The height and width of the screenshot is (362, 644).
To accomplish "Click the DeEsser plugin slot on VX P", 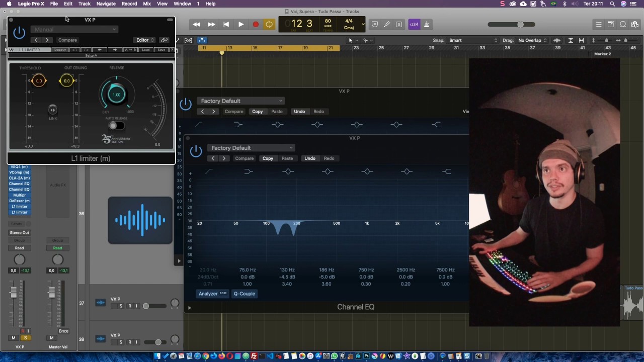I will coord(20,201).
